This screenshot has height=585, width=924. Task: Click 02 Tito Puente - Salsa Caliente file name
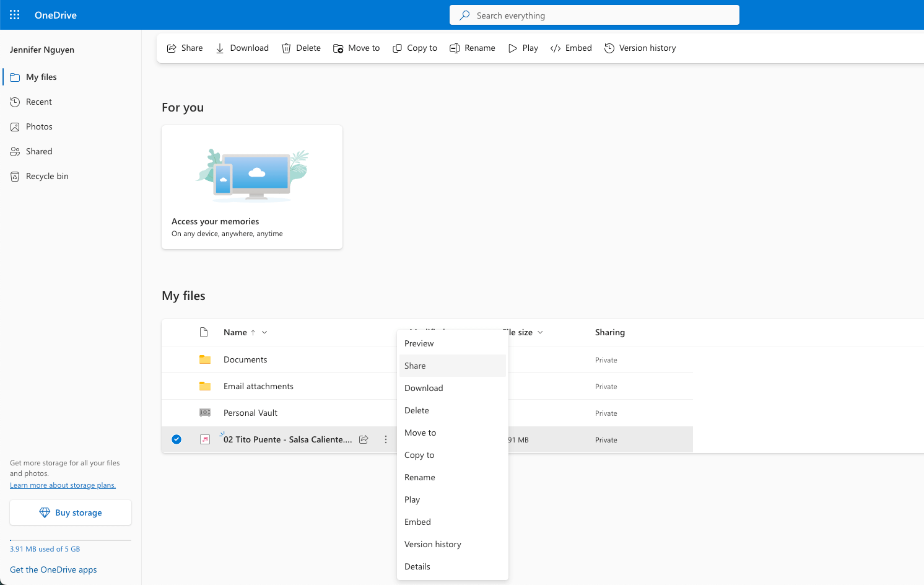[287, 439]
